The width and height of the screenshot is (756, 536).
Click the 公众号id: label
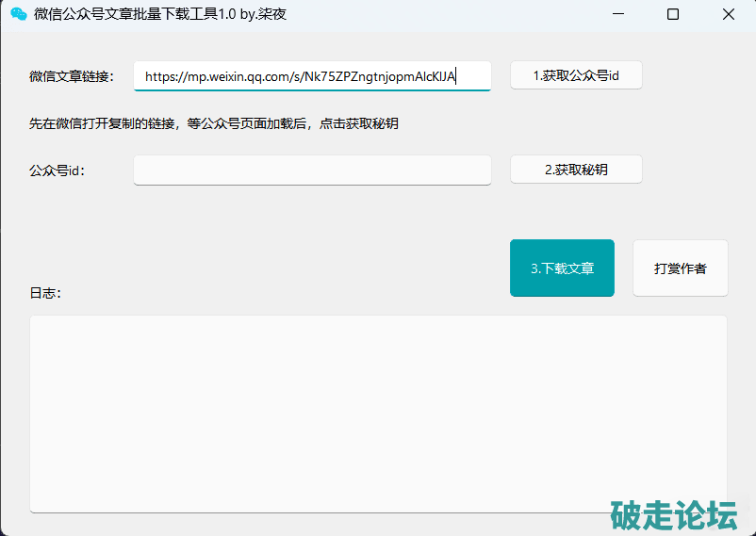[58, 171]
